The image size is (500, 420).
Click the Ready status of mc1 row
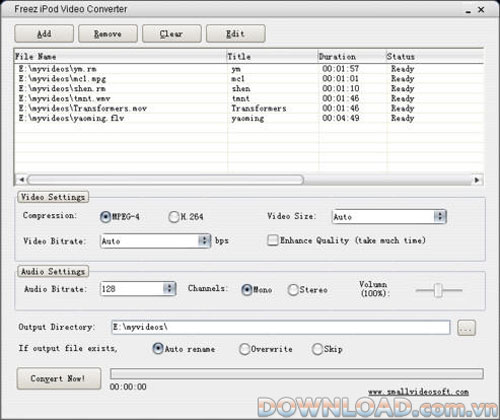403,79
